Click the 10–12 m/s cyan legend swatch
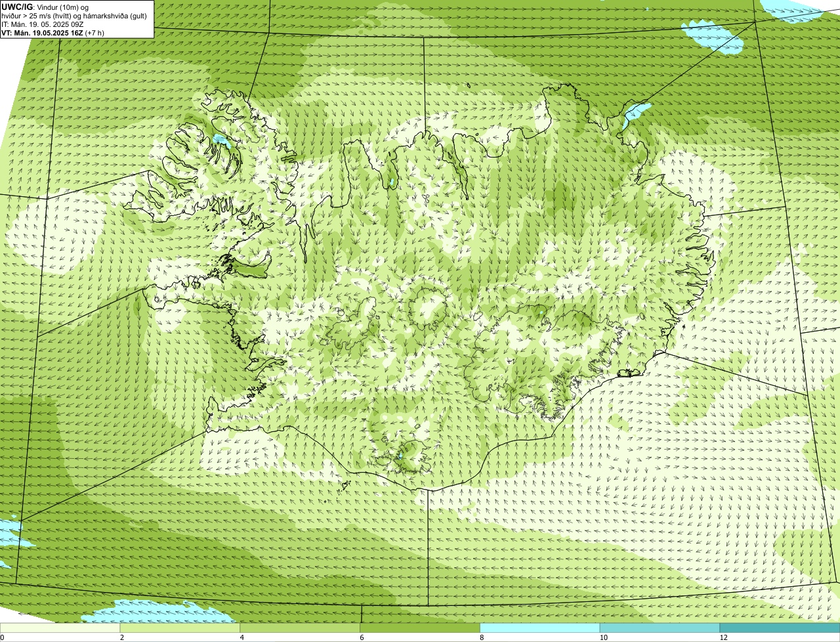 (x=660, y=628)
